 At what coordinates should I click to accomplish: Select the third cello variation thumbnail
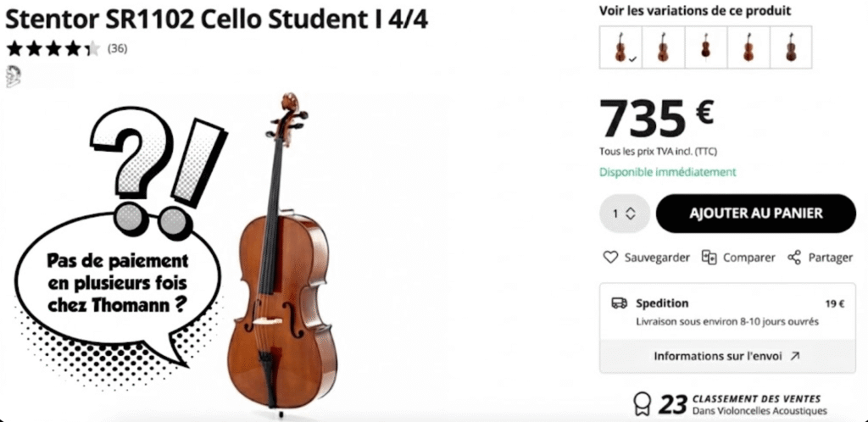click(705, 47)
